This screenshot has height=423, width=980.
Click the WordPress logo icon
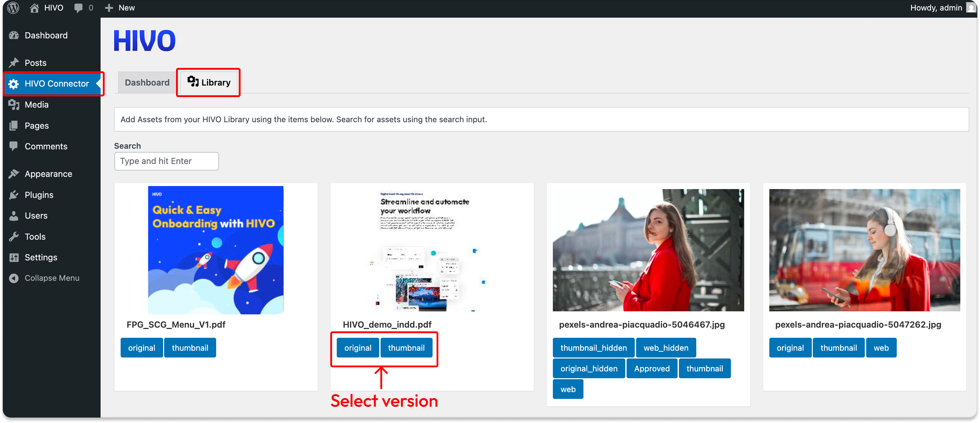(13, 8)
